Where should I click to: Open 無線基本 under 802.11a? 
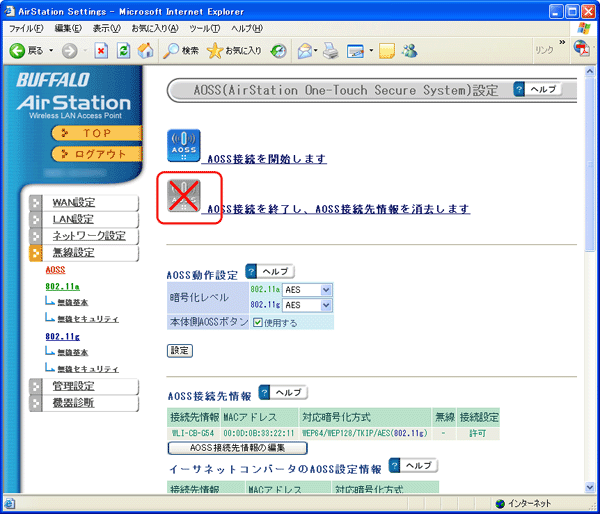(73, 302)
